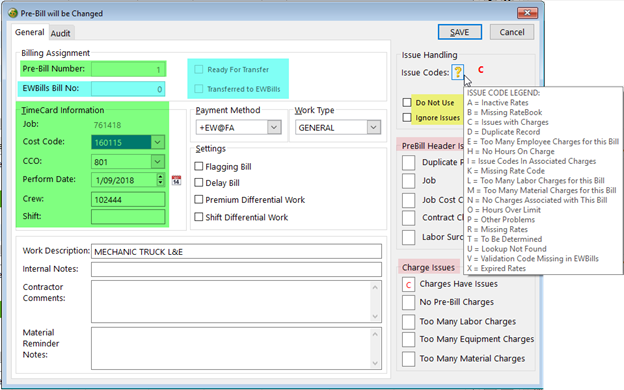Click 'C = Issues with Charges' legend line

(508, 122)
